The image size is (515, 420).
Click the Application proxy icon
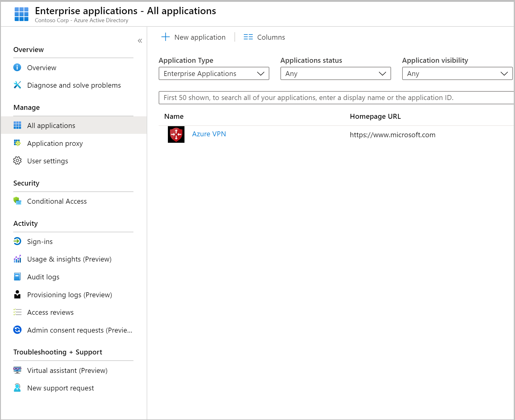(x=17, y=143)
